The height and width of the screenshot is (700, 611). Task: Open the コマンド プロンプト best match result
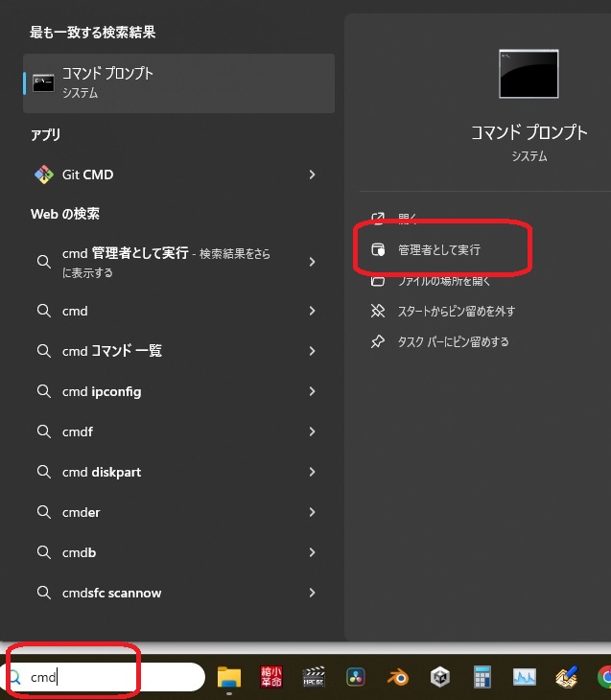pos(178,83)
